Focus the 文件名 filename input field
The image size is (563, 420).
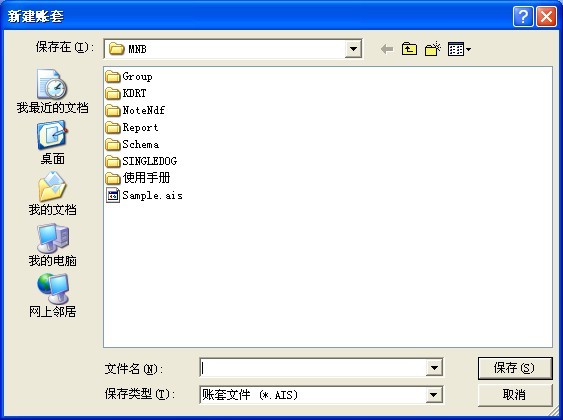click(x=313, y=368)
